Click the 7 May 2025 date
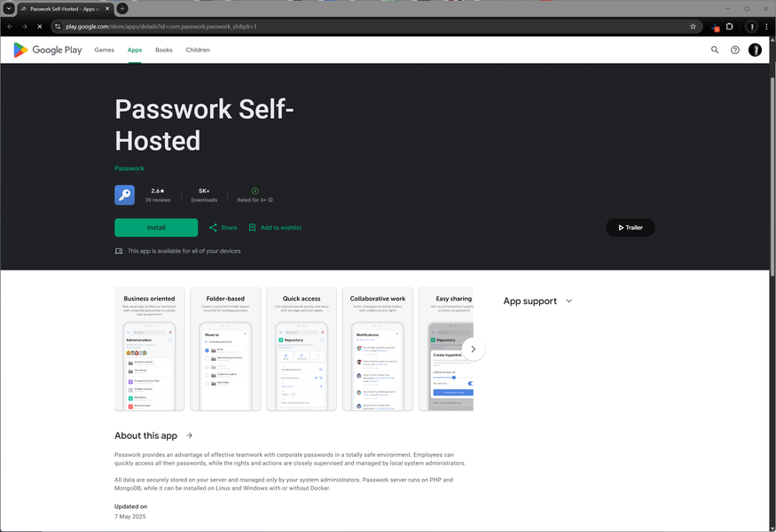 click(x=130, y=517)
